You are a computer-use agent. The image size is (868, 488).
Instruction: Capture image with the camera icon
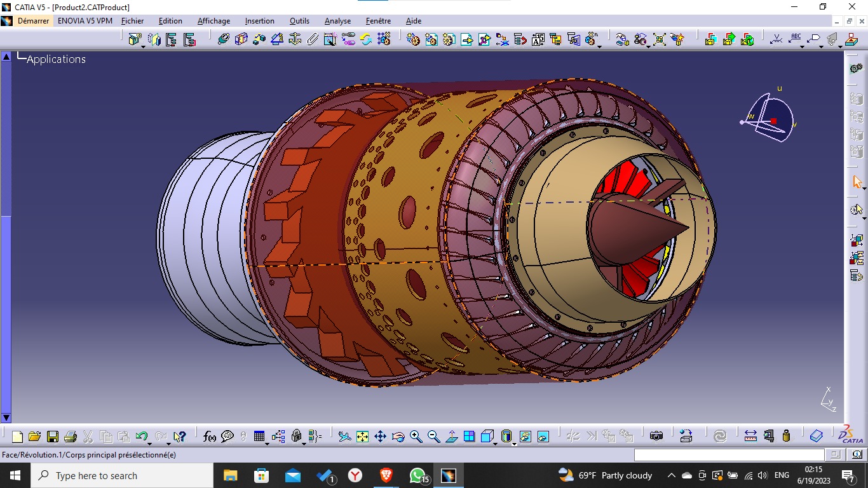point(656,437)
